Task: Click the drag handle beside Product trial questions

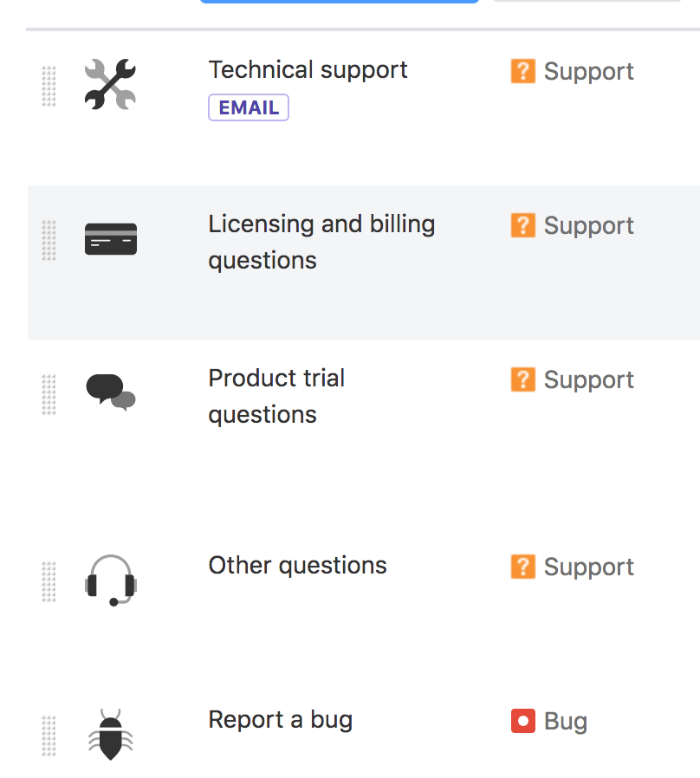Action: click(49, 394)
